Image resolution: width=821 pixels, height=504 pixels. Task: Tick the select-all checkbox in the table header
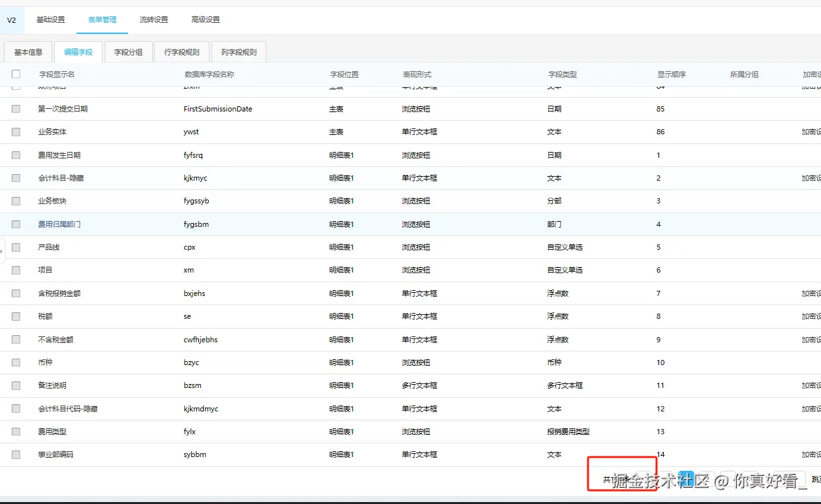coord(16,74)
